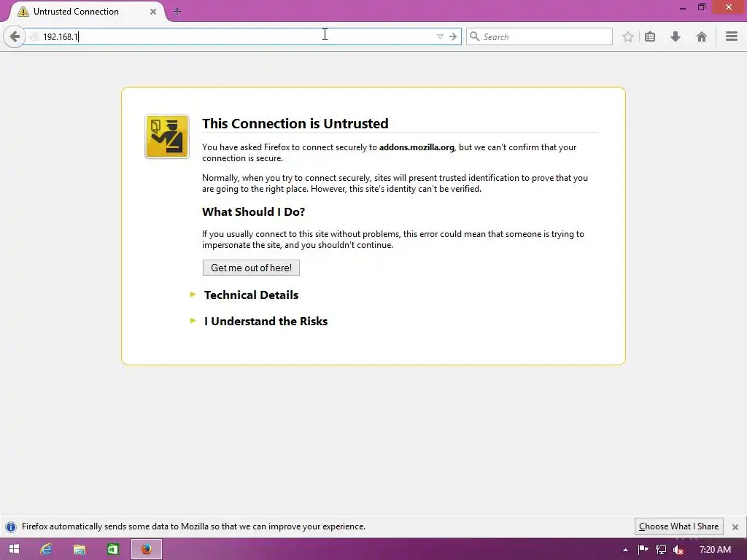Click the network tray icon

tap(661, 550)
